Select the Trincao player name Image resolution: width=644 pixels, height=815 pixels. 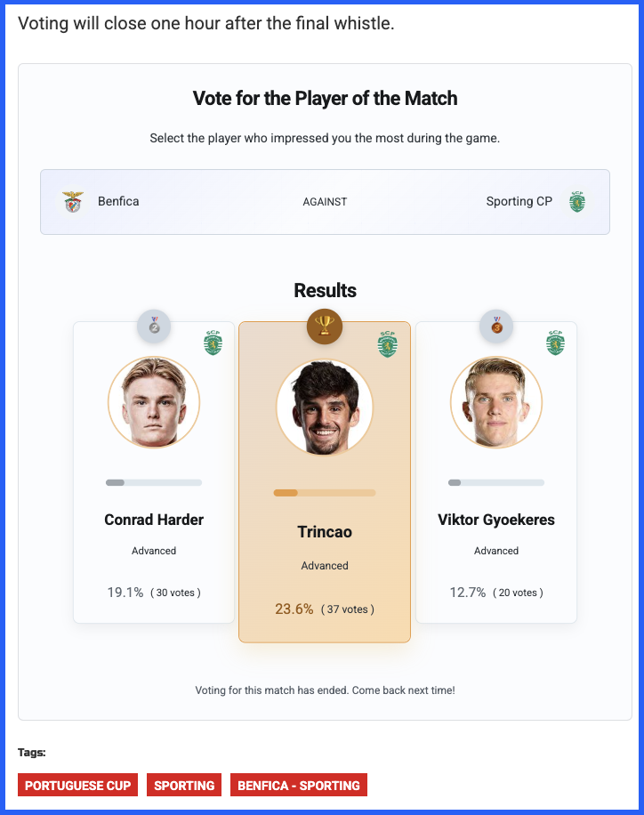tap(325, 532)
